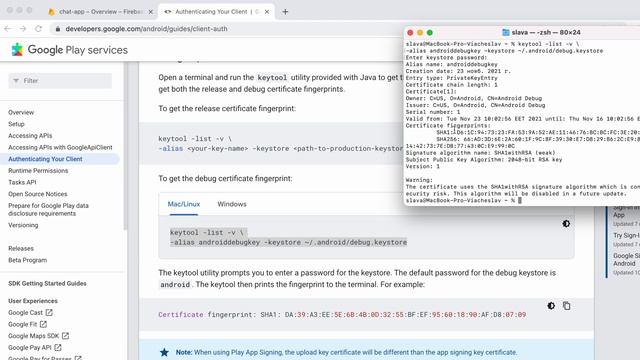Image resolution: width=640 pixels, height=360 pixels.
Task: Click the external-link icon beside Google Pay API
Action: click(x=58, y=347)
